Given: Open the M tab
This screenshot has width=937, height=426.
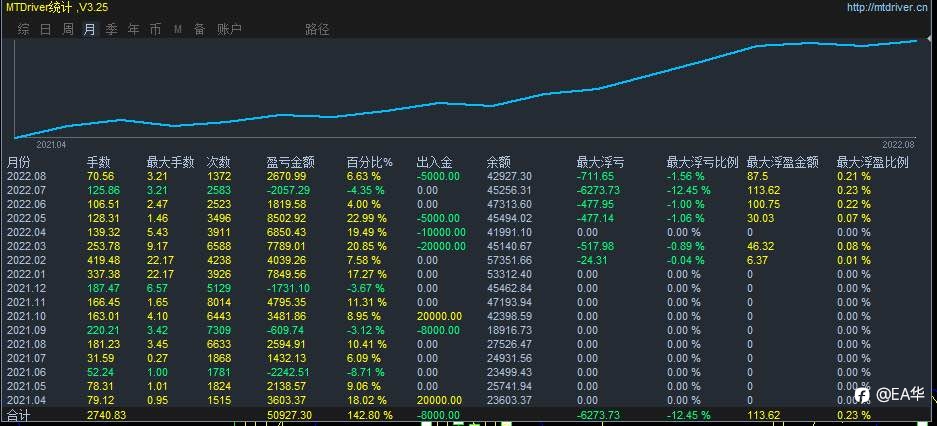Looking at the screenshot, I should (177, 29).
